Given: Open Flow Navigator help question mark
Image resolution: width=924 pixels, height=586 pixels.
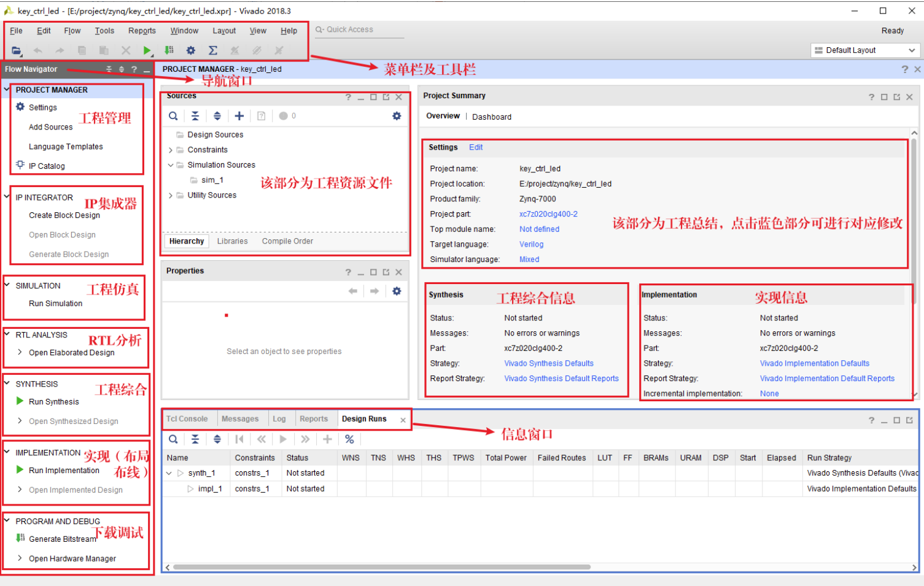Looking at the screenshot, I should coord(134,69).
